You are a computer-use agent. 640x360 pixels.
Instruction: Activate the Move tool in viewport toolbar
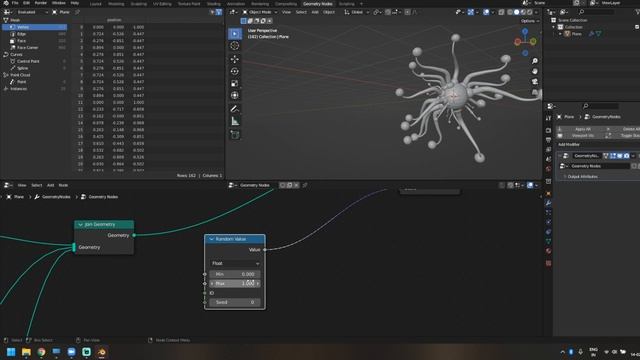coord(235,59)
